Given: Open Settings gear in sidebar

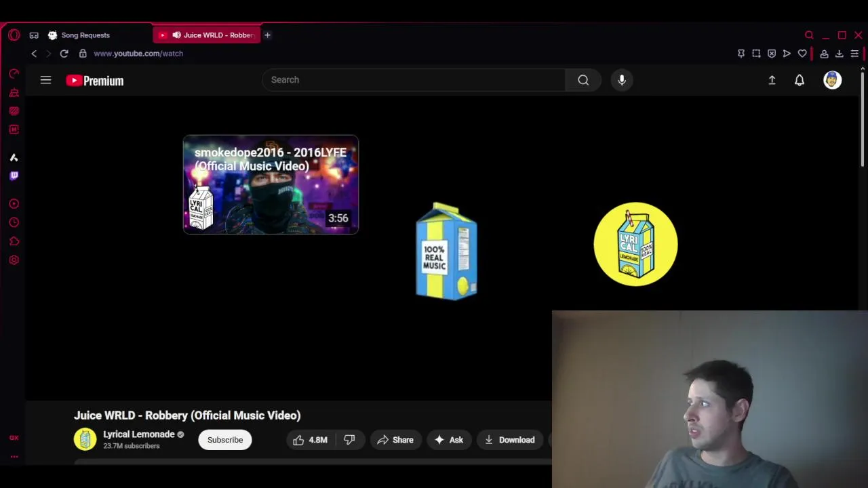Looking at the screenshot, I should point(14,260).
